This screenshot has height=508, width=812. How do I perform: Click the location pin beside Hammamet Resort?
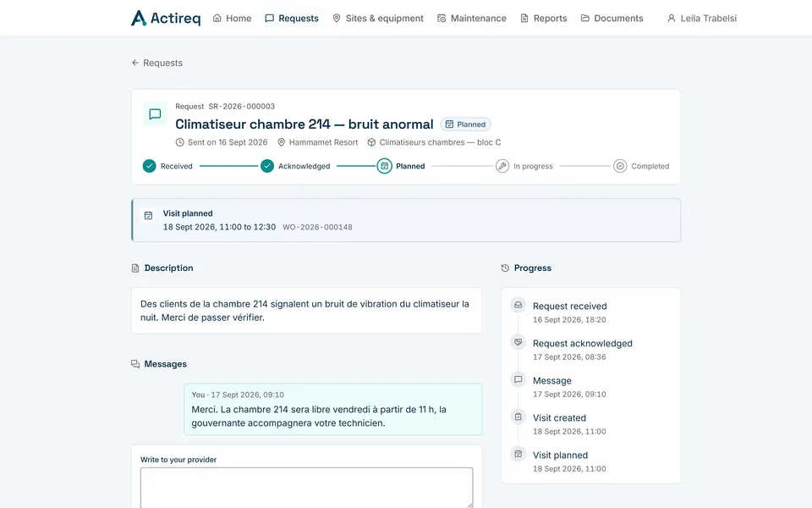click(x=281, y=142)
